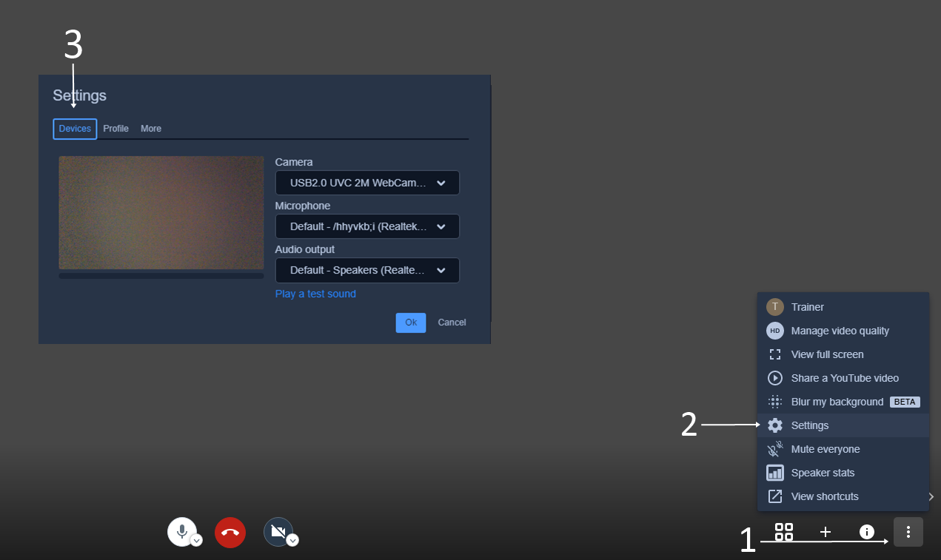Image resolution: width=941 pixels, height=560 pixels.
Task: Select Manage video quality HD option
Action: (x=843, y=331)
